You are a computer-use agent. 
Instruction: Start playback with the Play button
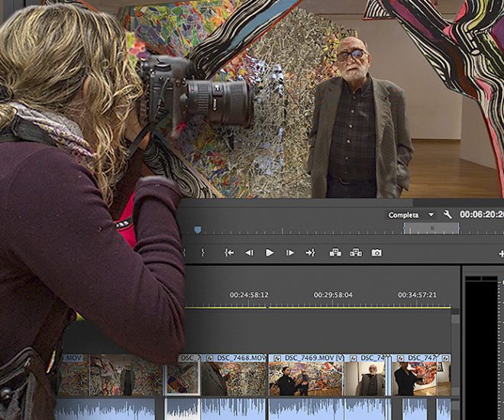tap(270, 253)
